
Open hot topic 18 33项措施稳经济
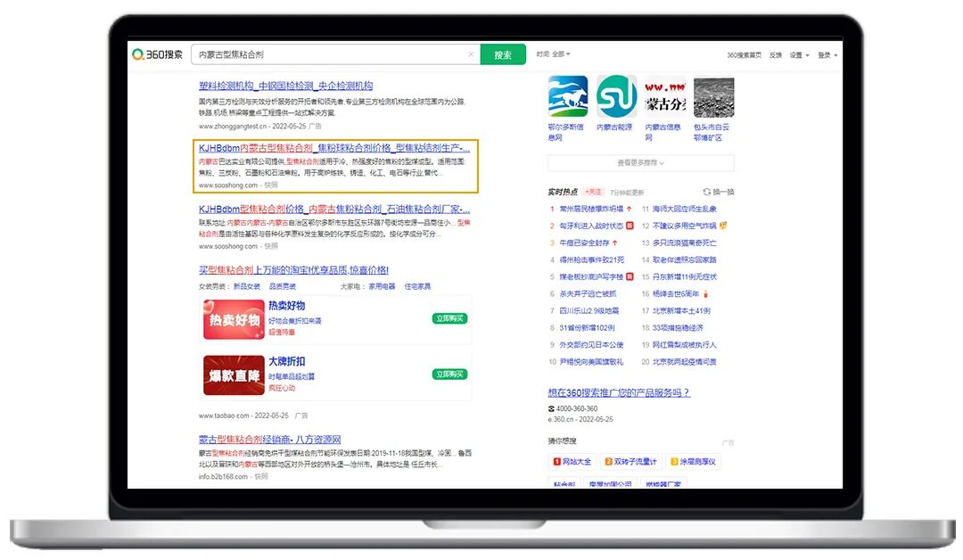pos(678,328)
